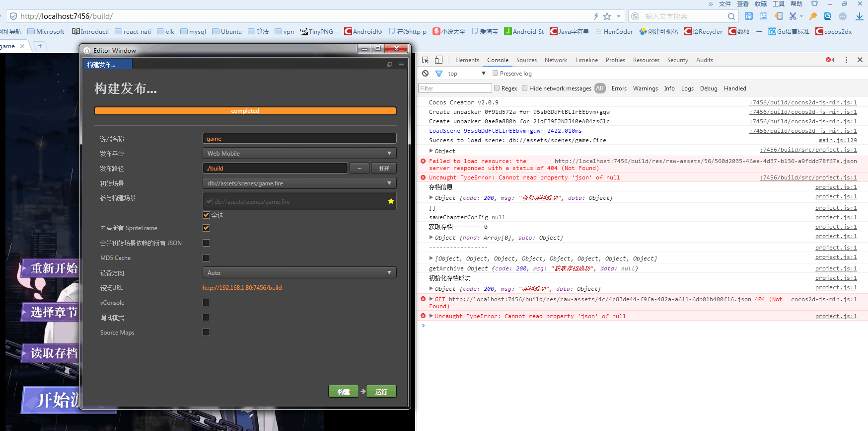Toggle the 全选 select-all checkbox

(x=206, y=215)
